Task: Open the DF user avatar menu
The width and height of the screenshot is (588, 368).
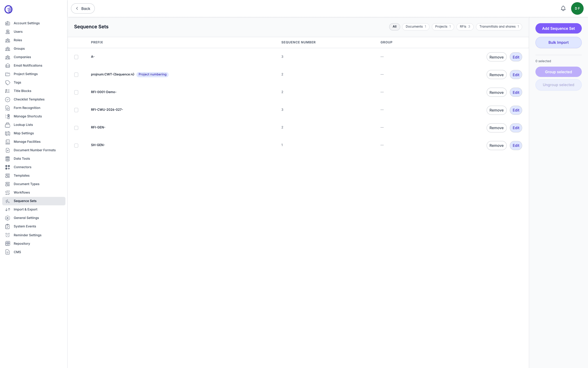Action: (577, 8)
